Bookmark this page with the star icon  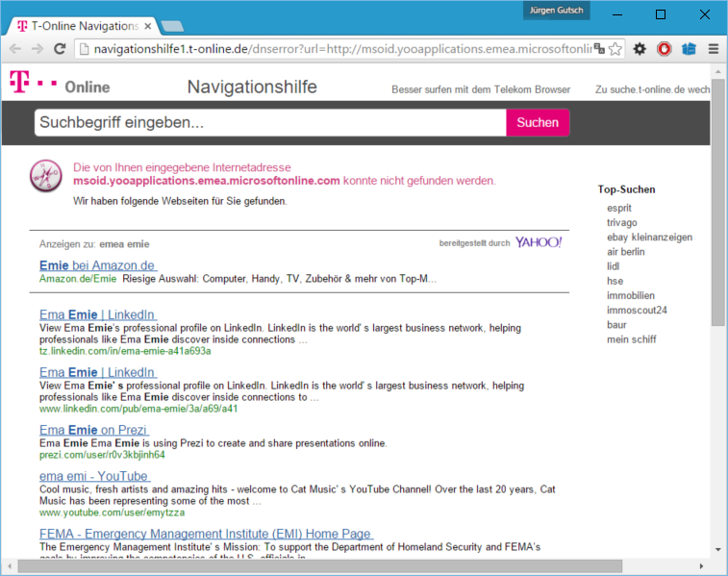click(615, 49)
